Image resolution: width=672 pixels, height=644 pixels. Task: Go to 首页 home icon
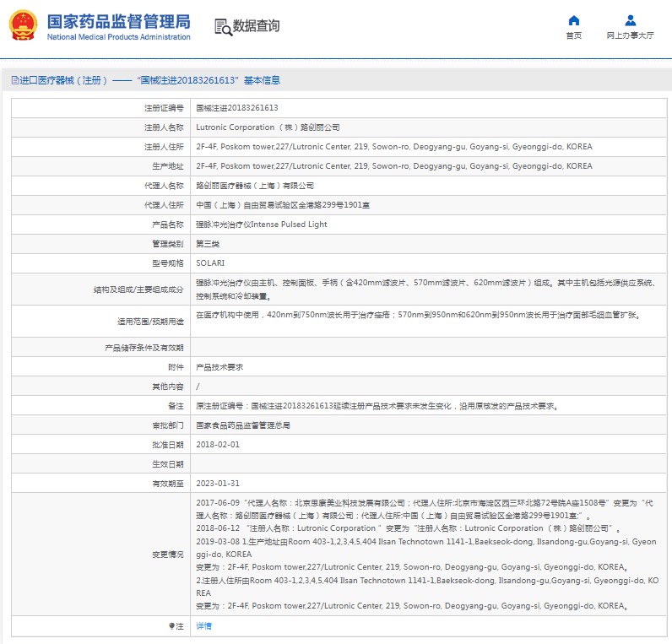pos(574,20)
